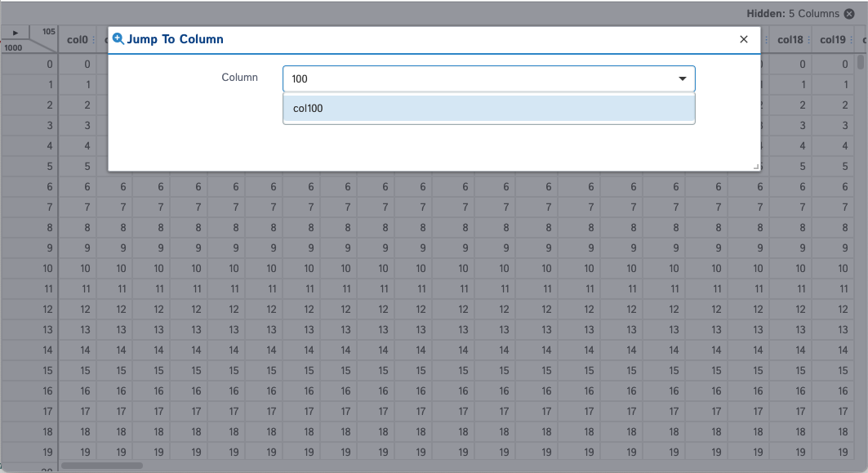Screen dimensions: 868x473
Task: Click the 1000 row count indicator
Action: (x=13, y=47)
